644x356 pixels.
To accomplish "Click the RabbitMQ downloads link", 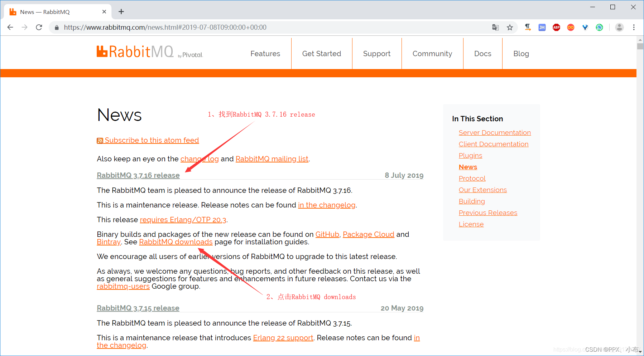I will pyautogui.click(x=176, y=242).
